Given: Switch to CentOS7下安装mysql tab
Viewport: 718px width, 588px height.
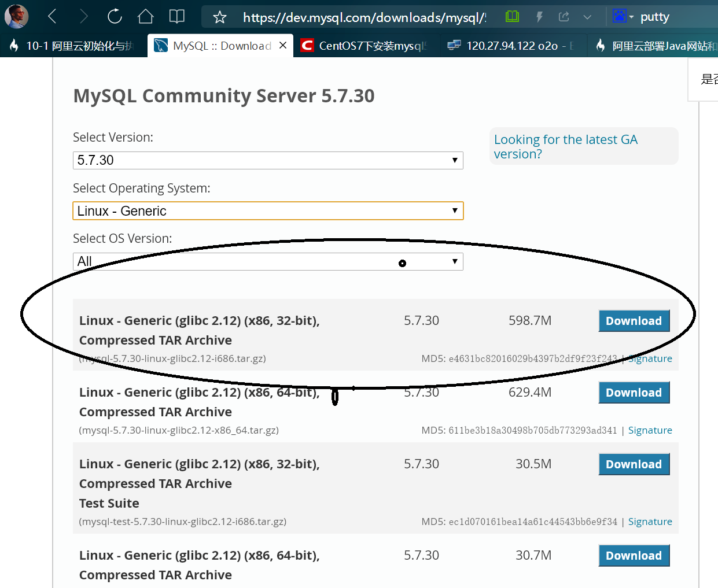Looking at the screenshot, I should (x=366, y=46).
